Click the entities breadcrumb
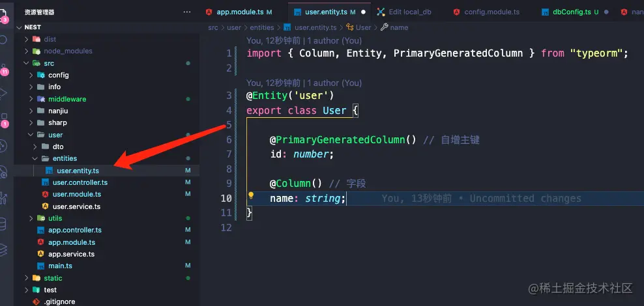Viewport: 644px width, 306px height. pyautogui.click(x=261, y=27)
